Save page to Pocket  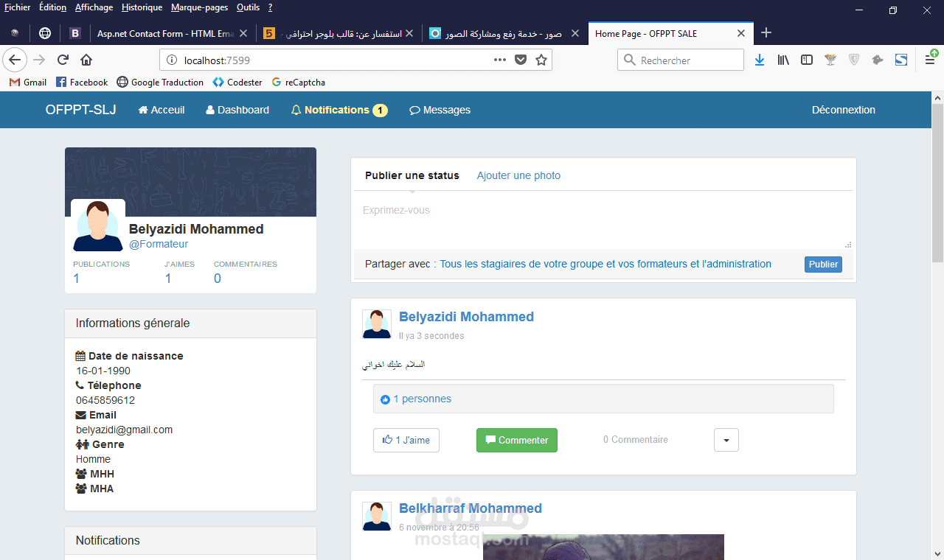pos(521,60)
